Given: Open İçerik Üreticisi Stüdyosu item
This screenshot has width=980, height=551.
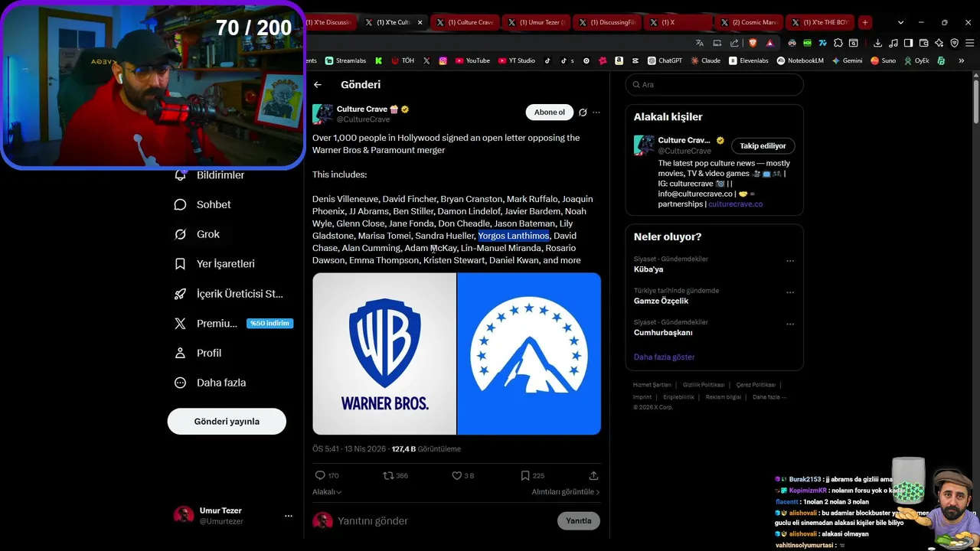Looking at the screenshot, I should click(x=229, y=294).
